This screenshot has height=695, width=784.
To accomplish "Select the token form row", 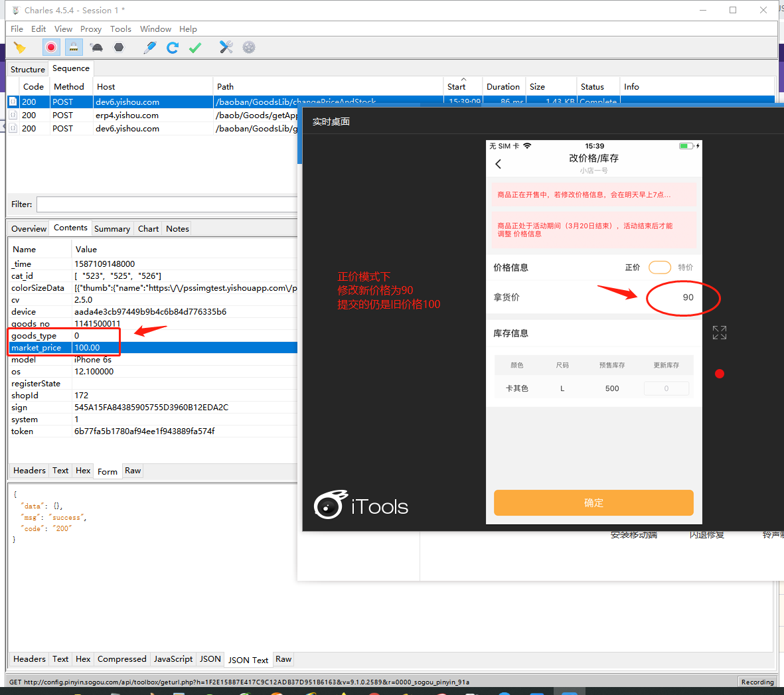I will pos(153,431).
